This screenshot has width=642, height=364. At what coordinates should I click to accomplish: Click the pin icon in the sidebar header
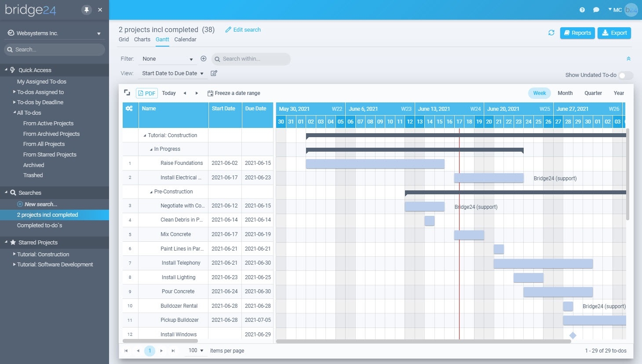[x=86, y=10]
